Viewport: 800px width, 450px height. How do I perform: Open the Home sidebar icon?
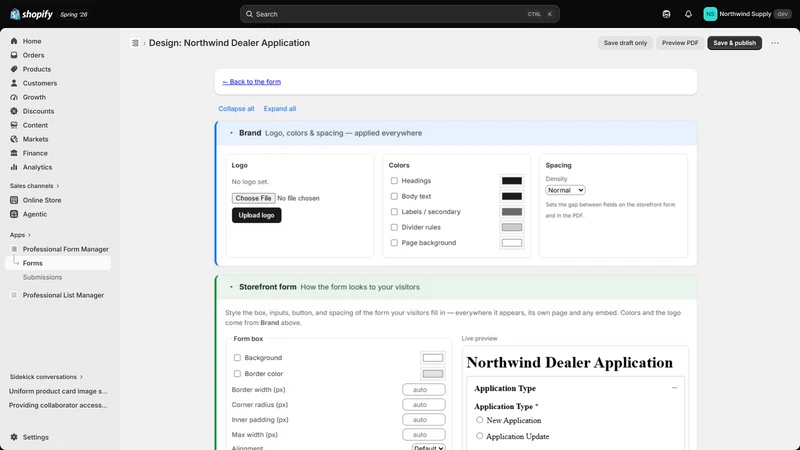click(14, 41)
